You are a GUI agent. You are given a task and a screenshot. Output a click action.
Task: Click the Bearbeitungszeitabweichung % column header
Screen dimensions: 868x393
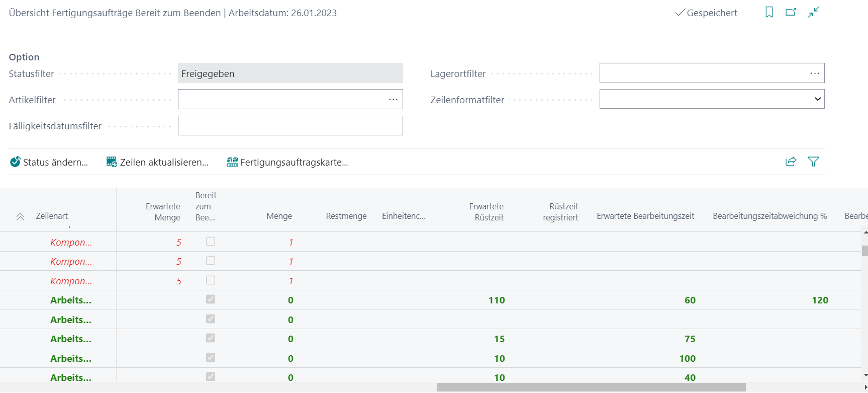point(770,216)
